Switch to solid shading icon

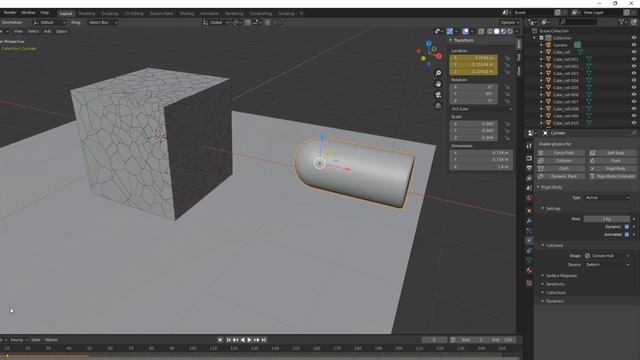[x=496, y=31]
